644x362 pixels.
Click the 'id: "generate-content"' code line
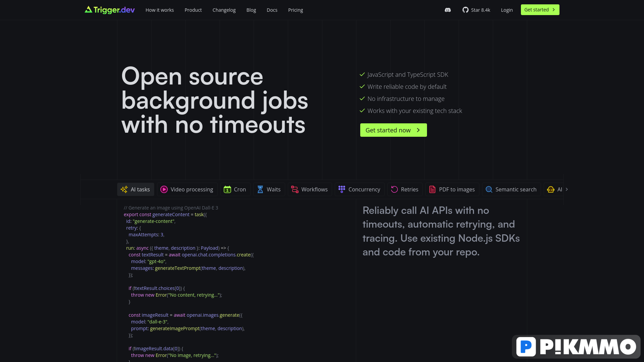(x=151, y=221)
